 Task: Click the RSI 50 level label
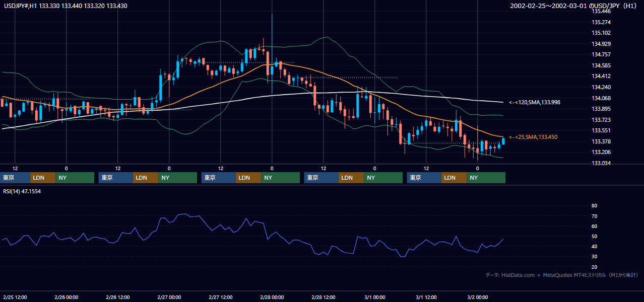(594, 236)
